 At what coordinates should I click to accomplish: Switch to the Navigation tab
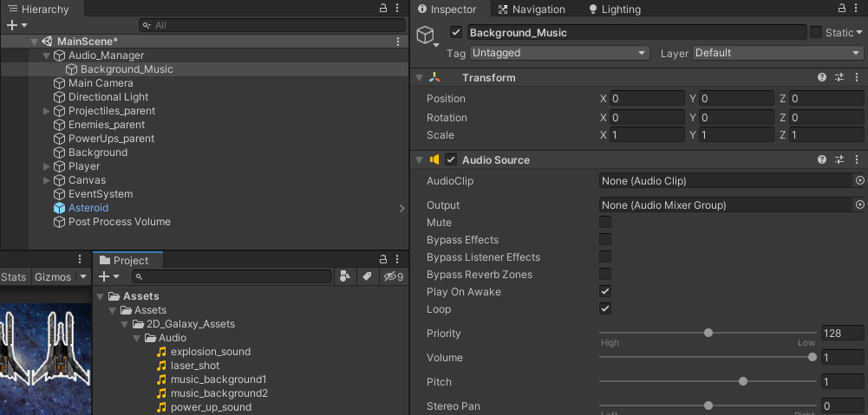tap(532, 10)
